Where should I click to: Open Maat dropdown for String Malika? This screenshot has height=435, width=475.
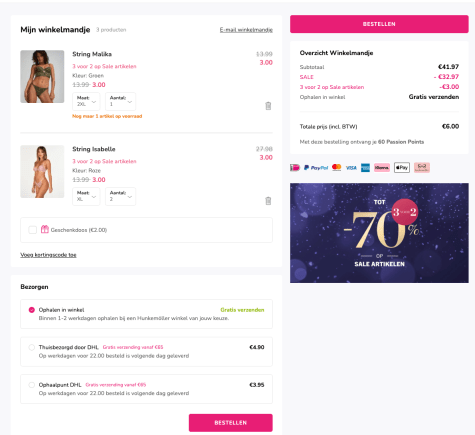(86, 101)
